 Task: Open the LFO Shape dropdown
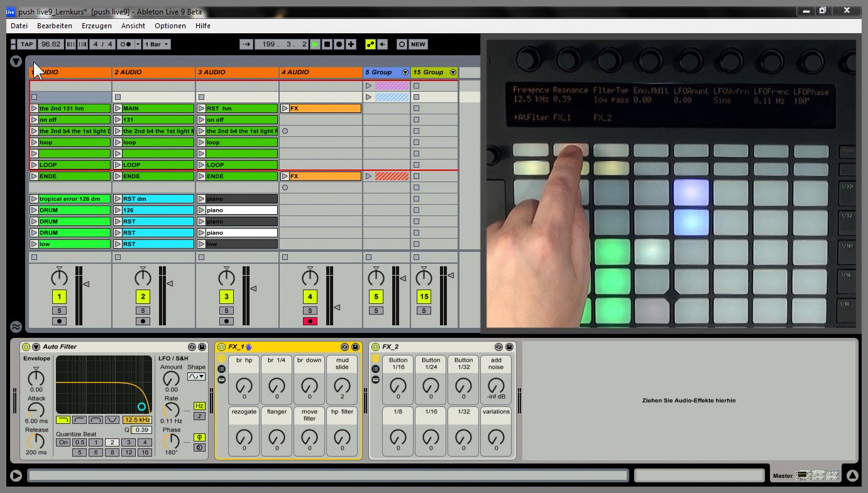point(196,376)
